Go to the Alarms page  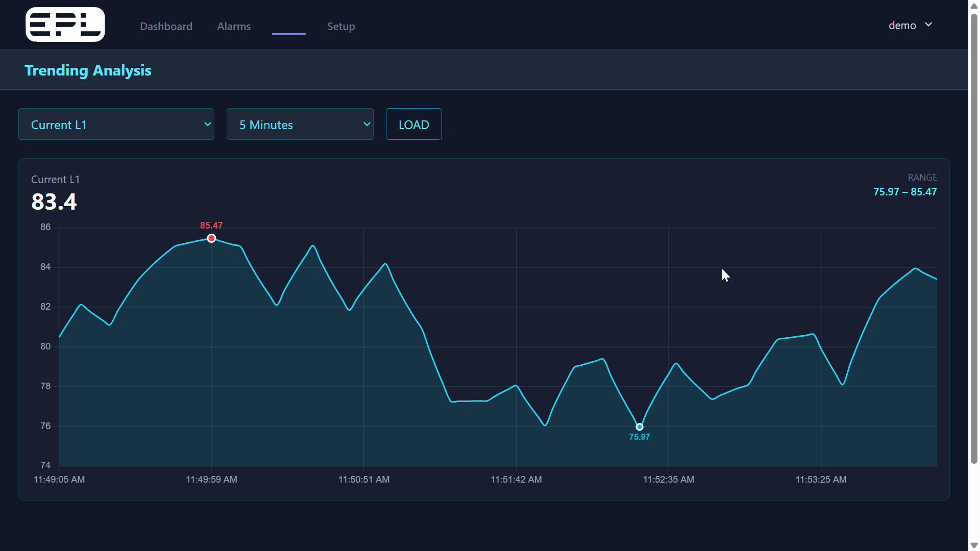tap(234, 26)
